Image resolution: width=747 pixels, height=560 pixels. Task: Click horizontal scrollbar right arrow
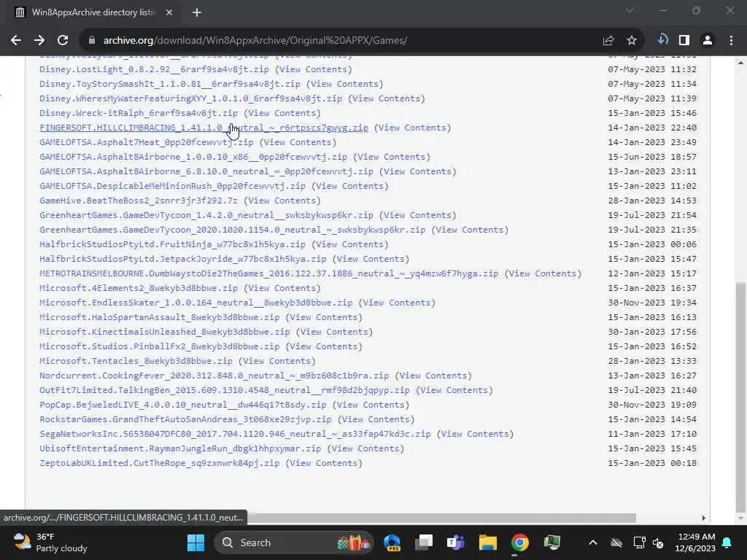704,518
